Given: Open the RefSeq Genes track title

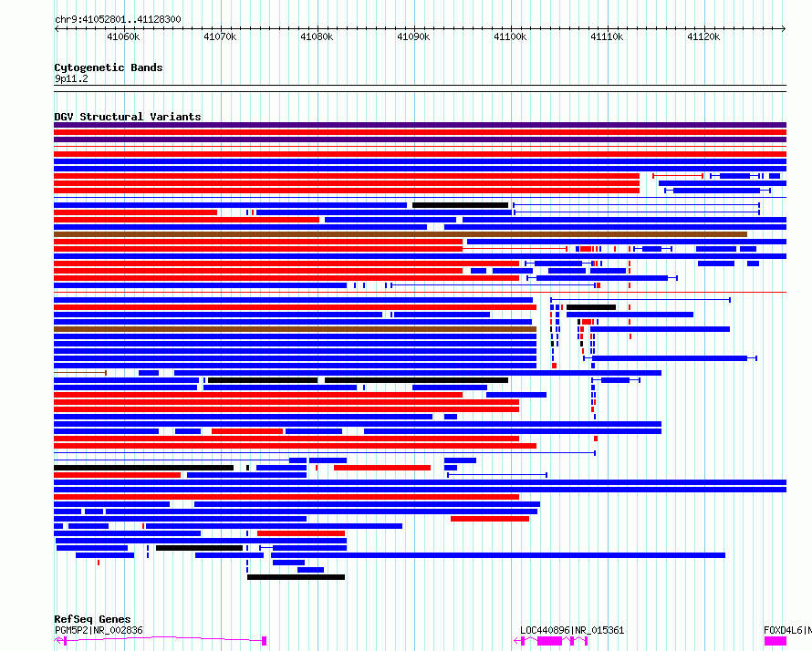Looking at the screenshot, I should click(92, 619).
